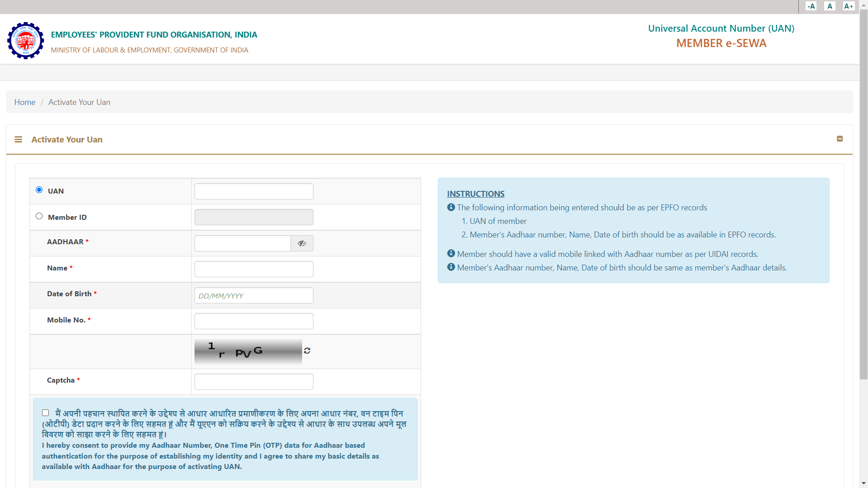Image resolution: width=868 pixels, height=488 pixels.
Task: Click the English consent statement text
Action: (210, 456)
